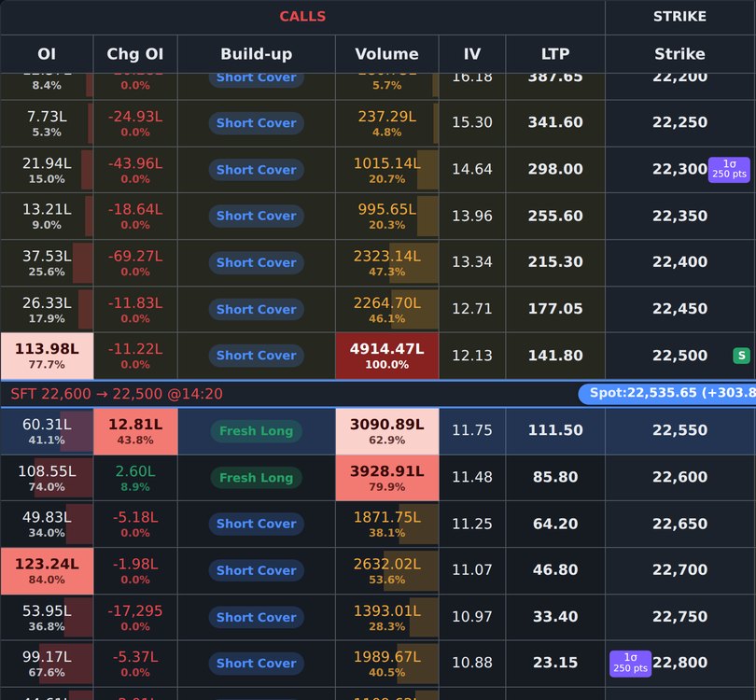Click Short Cover tag in 22,650 row
756x700 pixels.
coord(256,524)
